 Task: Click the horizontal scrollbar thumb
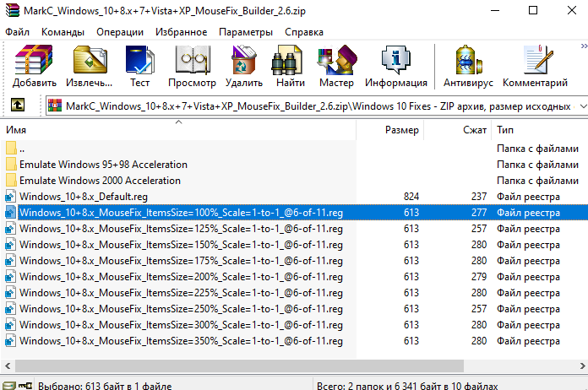239,366
